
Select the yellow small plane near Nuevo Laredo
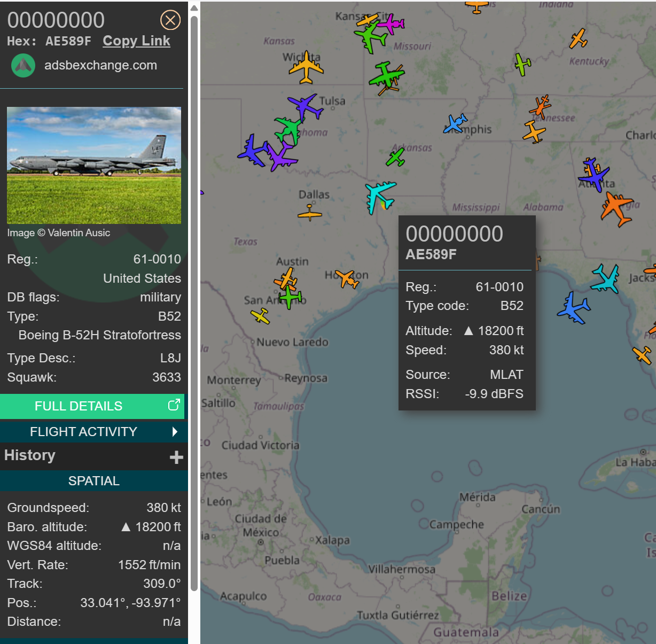click(x=261, y=316)
